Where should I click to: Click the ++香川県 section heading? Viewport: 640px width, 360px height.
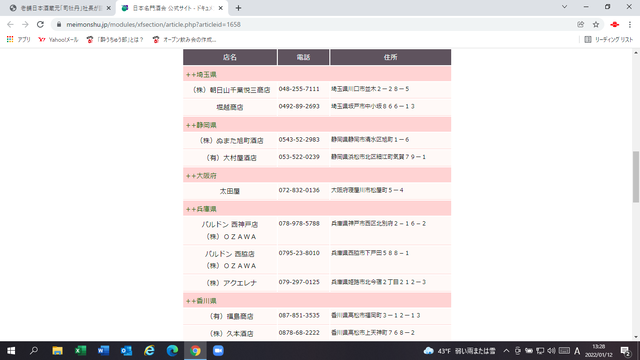tap(201, 301)
